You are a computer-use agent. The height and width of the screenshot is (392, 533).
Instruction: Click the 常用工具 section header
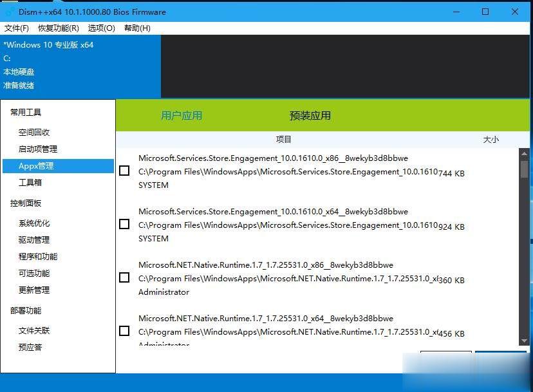tap(26, 112)
